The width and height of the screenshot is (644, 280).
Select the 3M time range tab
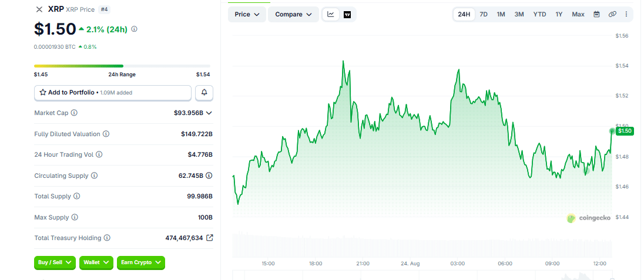(x=519, y=14)
